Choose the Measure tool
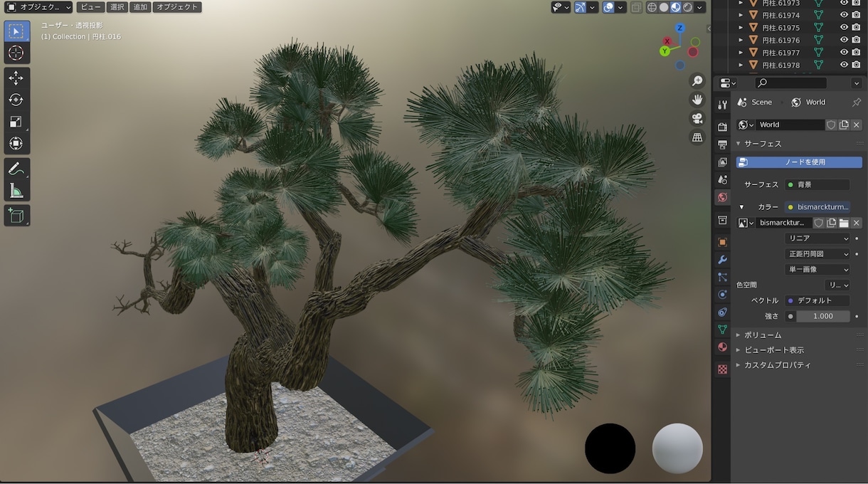The height and width of the screenshot is (484, 868). pos(16,191)
